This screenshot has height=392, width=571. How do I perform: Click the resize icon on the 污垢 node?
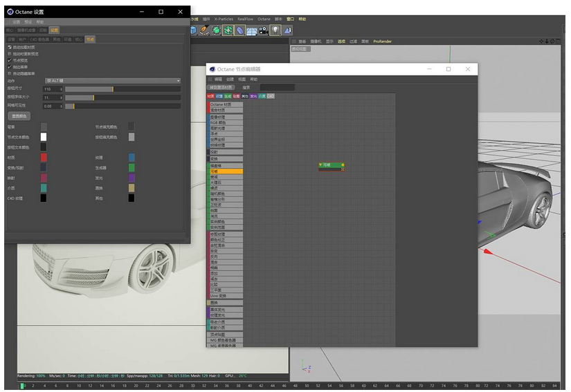pyautogui.click(x=343, y=169)
